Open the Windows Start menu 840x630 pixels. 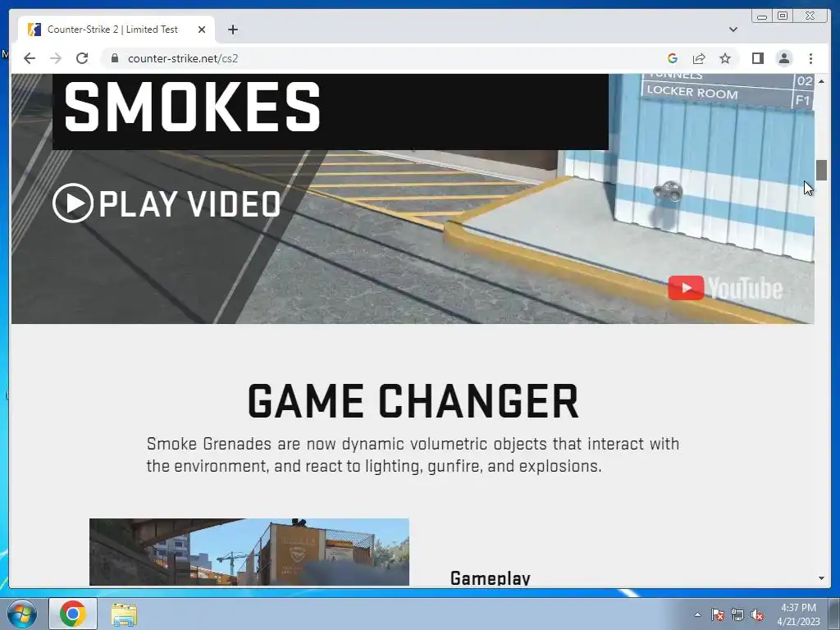[22, 614]
